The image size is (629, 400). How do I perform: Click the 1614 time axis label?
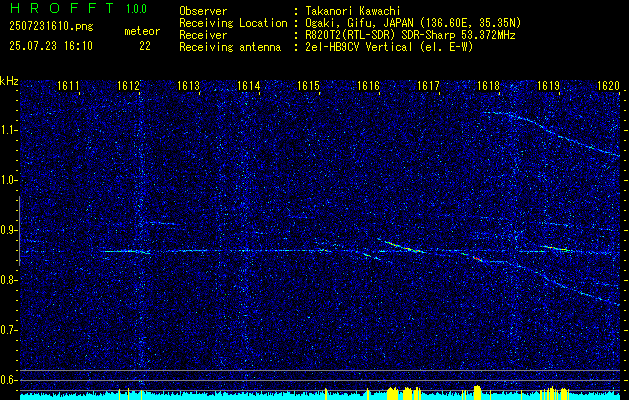point(248,85)
